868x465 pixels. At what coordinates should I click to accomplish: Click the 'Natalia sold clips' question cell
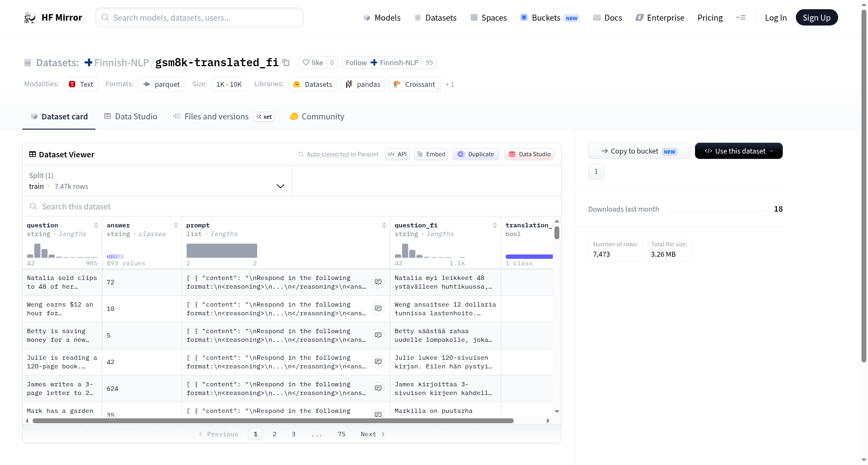click(62, 282)
